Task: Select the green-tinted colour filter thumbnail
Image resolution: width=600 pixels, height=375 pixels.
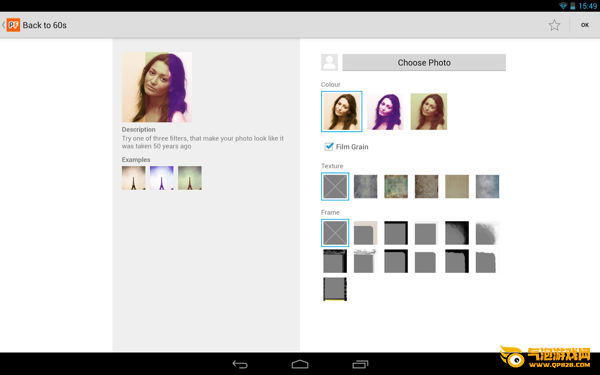Action: (429, 111)
